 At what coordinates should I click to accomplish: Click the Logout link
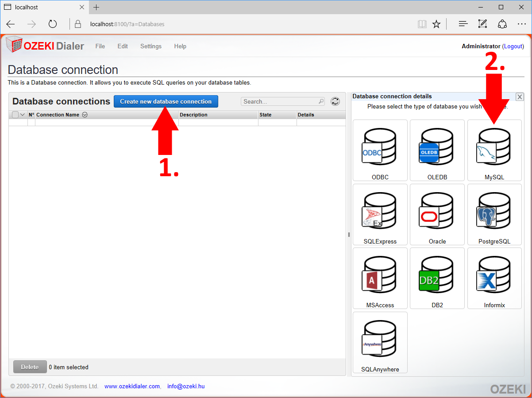513,46
